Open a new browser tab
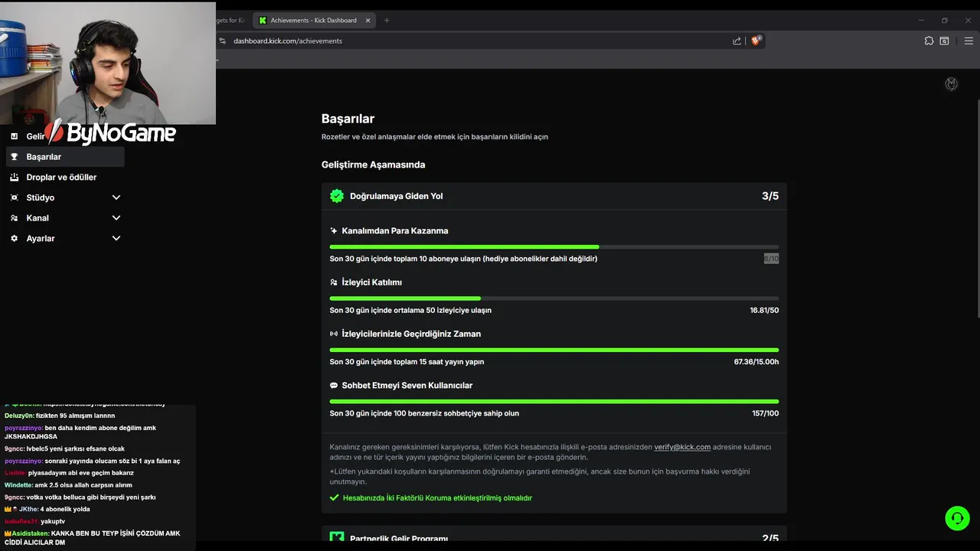 (387, 21)
